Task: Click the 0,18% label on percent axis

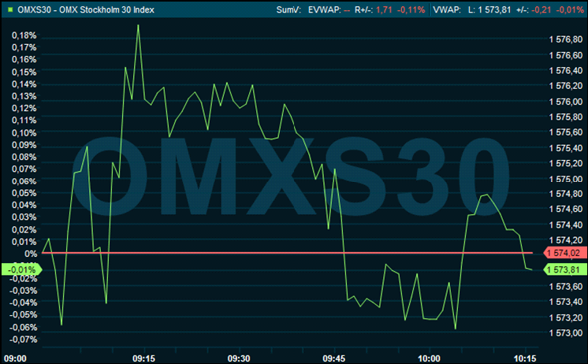Action: (24, 35)
